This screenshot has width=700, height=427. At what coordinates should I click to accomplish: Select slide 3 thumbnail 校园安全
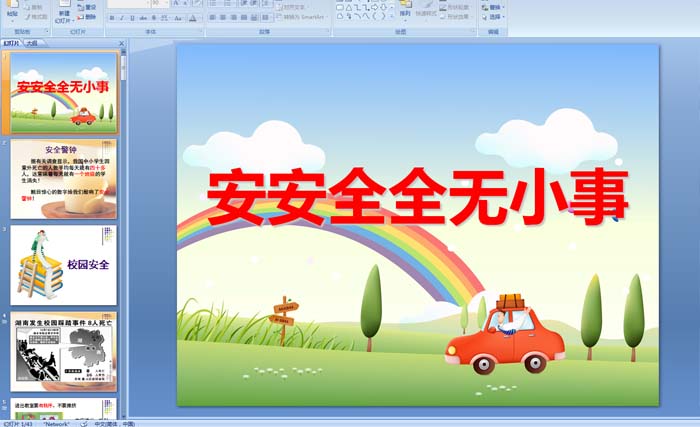64,265
